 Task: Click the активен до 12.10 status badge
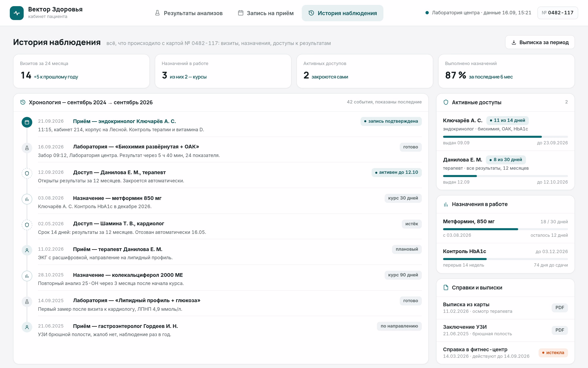396,172
